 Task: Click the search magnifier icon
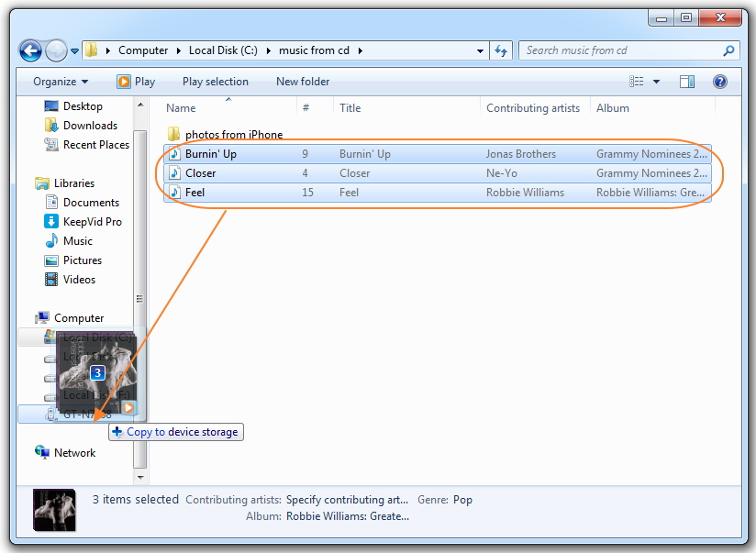pyautogui.click(x=729, y=51)
